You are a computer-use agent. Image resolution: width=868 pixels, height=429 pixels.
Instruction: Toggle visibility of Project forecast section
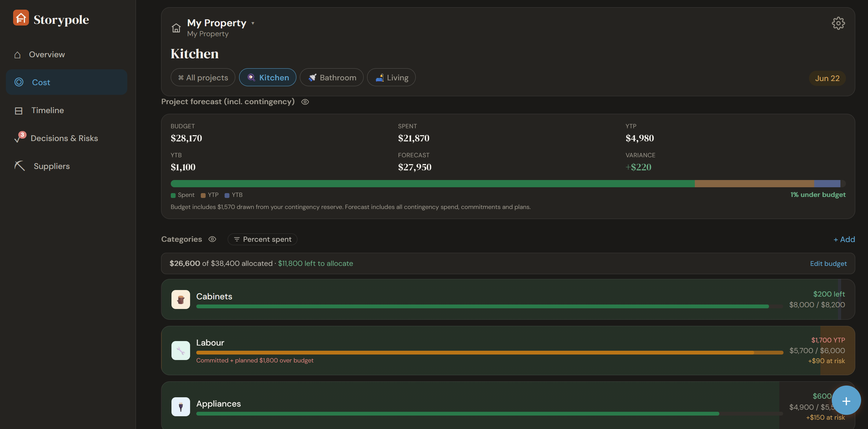point(305,102)
